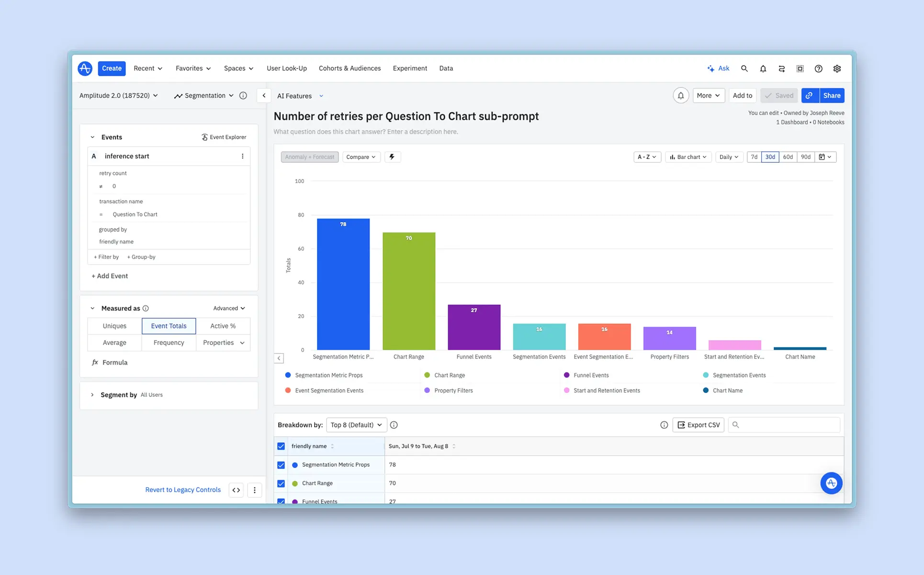Toggle the friendly name header checkbox
This screenshot has width=924, height=575.
pyautogui.click(x=281, y=446)
